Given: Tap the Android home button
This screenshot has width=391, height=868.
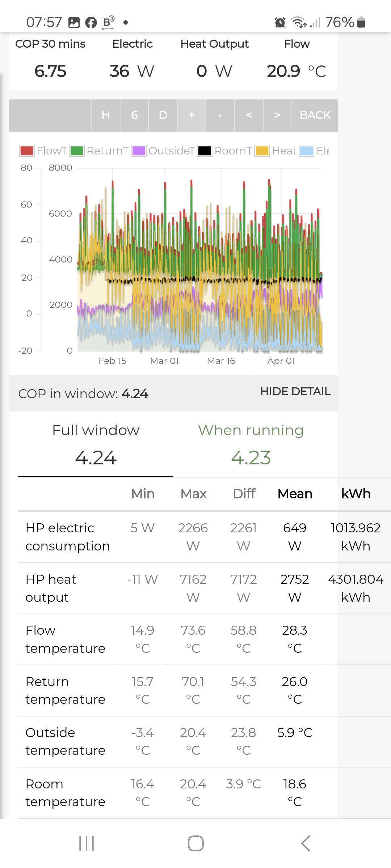Looking at the screenshot, I should click(195, 843).
